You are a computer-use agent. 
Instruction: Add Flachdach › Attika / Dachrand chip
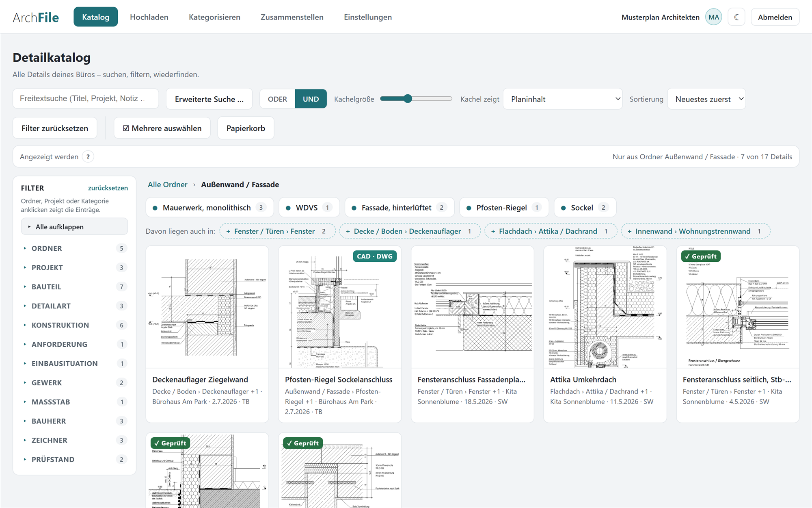(x=551, y=231)
